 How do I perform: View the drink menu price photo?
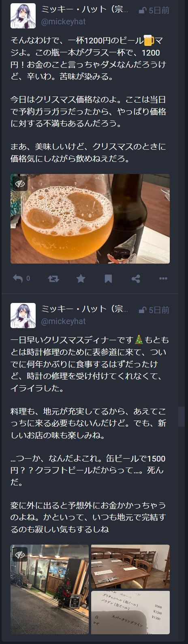point(130,612)
